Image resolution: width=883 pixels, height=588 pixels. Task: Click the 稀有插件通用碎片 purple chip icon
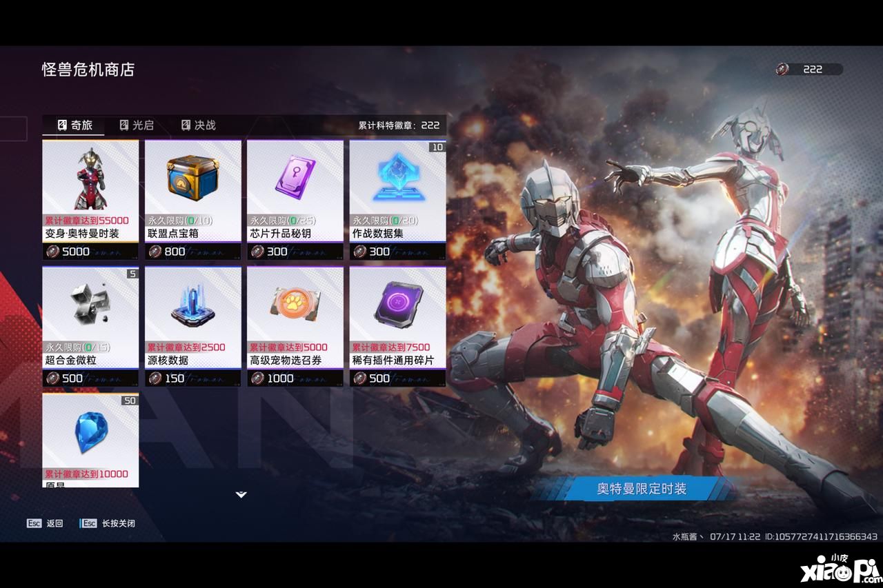397,304
